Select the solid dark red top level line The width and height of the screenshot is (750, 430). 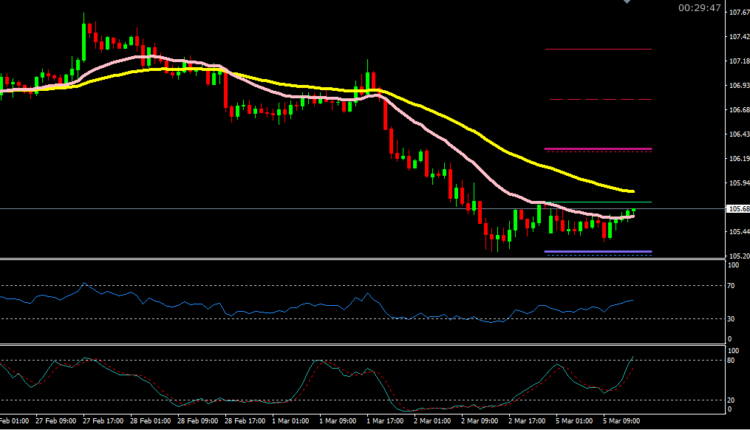597,49
